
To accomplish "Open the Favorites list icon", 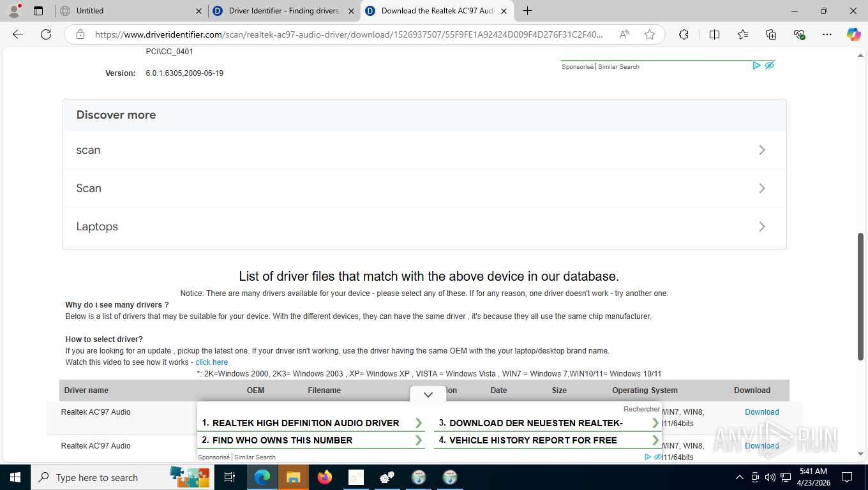I will click(x=743, y=34).
